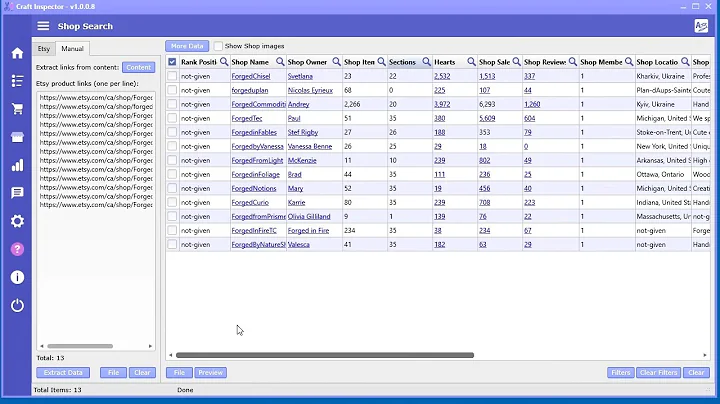Click the language icon in the header

pos(701,26)
